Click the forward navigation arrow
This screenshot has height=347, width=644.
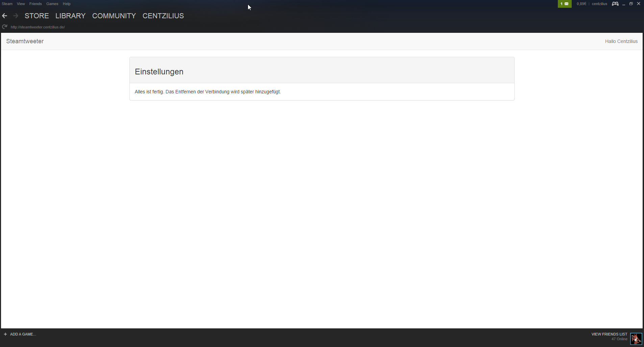pos(16,16)
